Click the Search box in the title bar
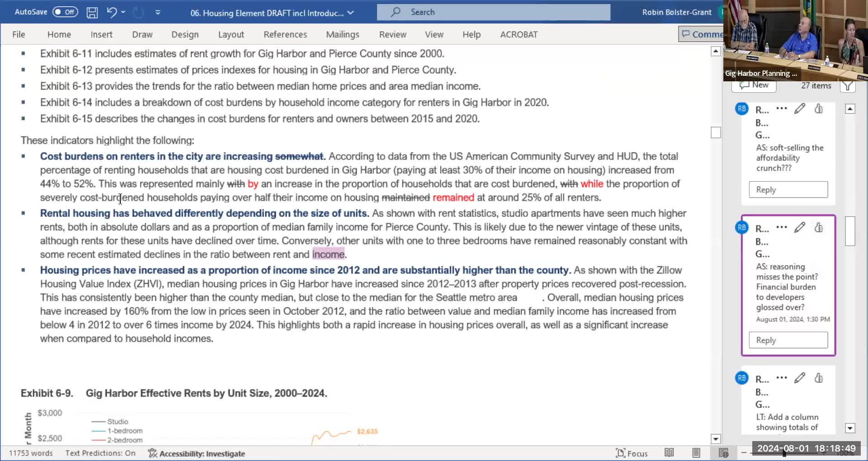This screenshot has height=461, width=868. click(x=494, y=12)
